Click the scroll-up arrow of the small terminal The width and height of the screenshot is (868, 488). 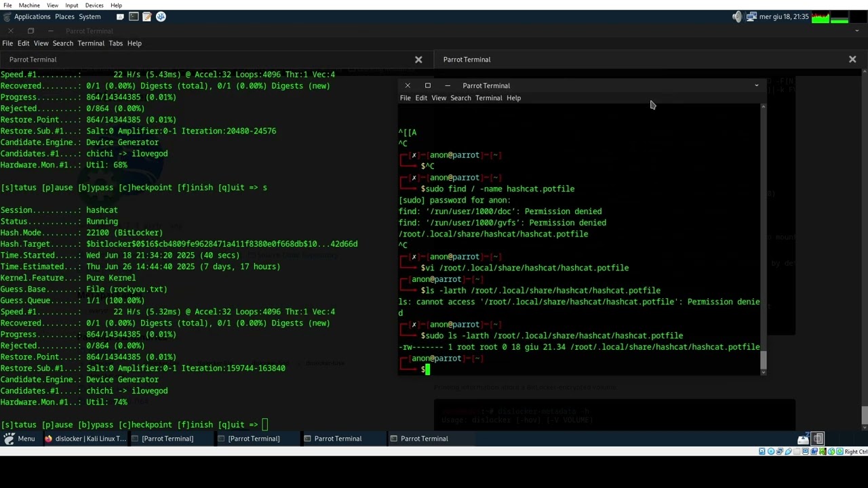[x=764, y=106]
